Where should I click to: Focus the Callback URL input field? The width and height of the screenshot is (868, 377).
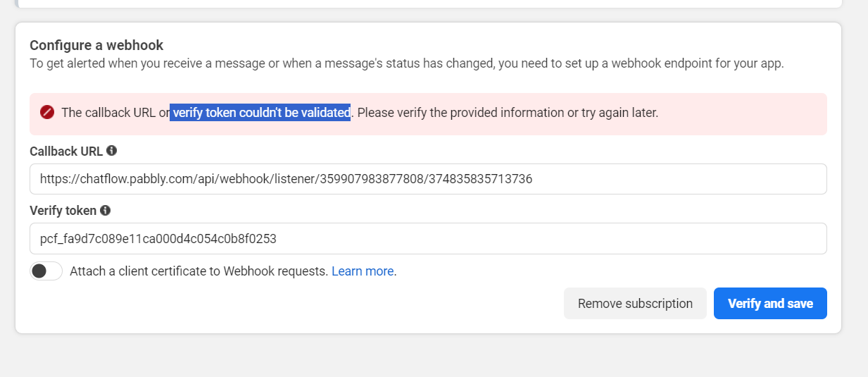click(634, 179)
